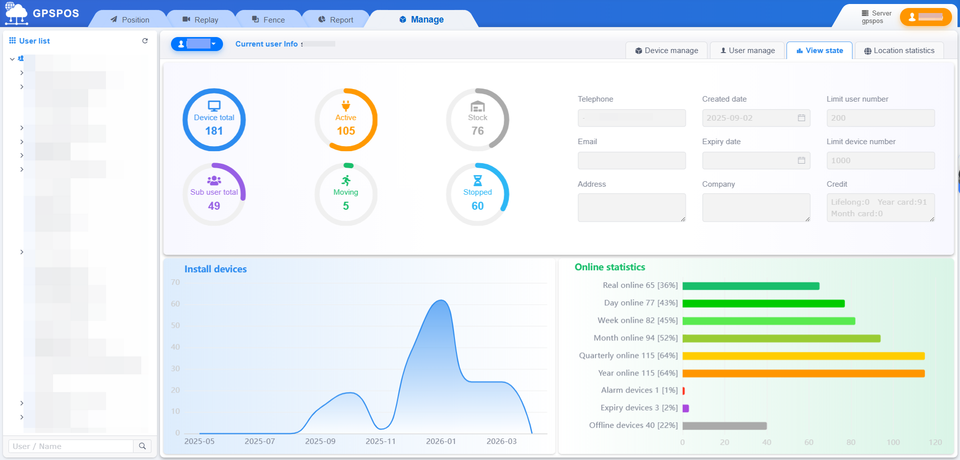Click the Device total monitor icon
Screen dimensions: 960x460
(x=214, y=105)
